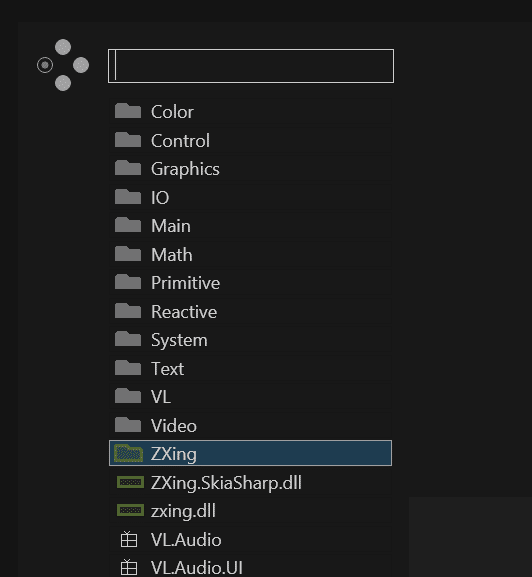Screen dimensions: 532x577
Task: Click the Math folder icon
Action: click(x=128, y=254)
